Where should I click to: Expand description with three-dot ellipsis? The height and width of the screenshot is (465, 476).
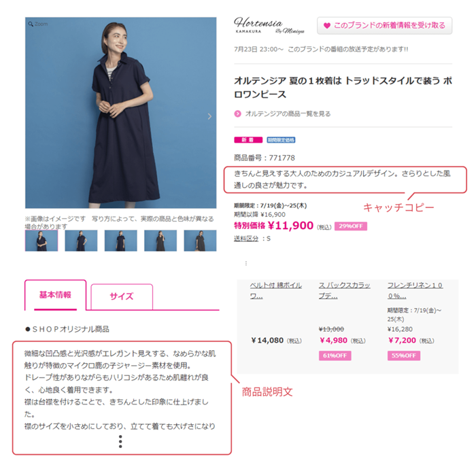[120, 441]
